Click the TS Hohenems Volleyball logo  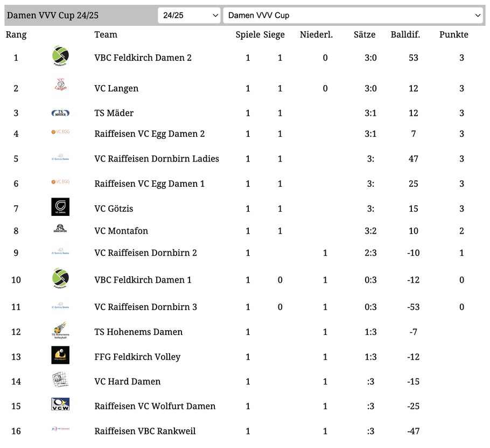point(60,331)
